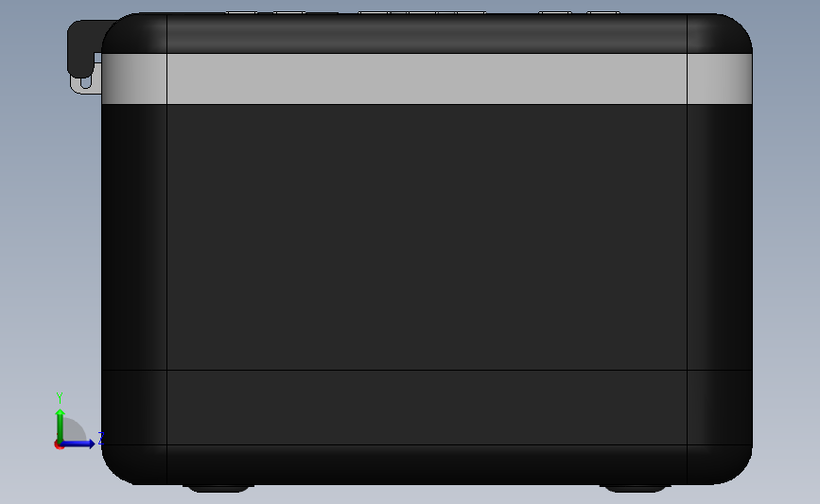Select the tall dark left side fillet face
The width and height of the screenshot is (820, 504).
click(134, 236)
